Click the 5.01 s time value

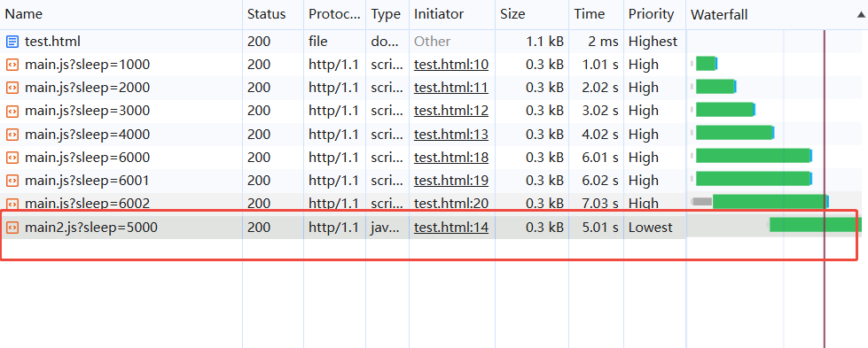point(600,228)
